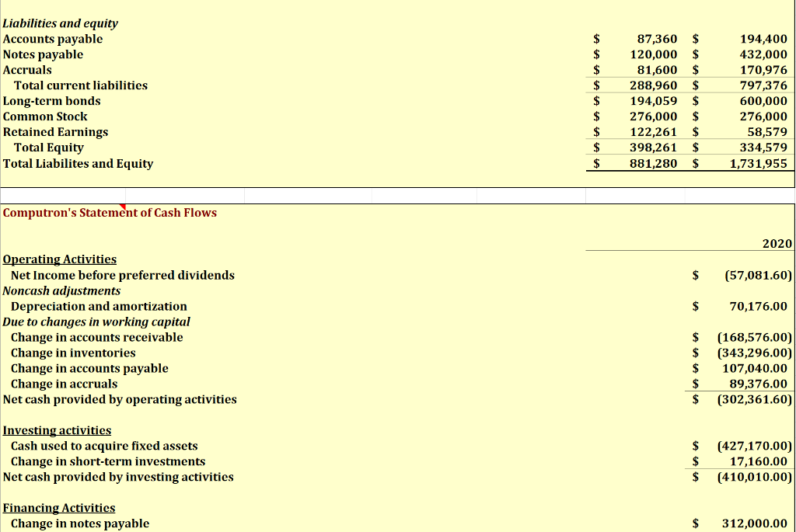
Task: Click 'Cash used to acquire fixed assets' label
Action: coord(104,446)
